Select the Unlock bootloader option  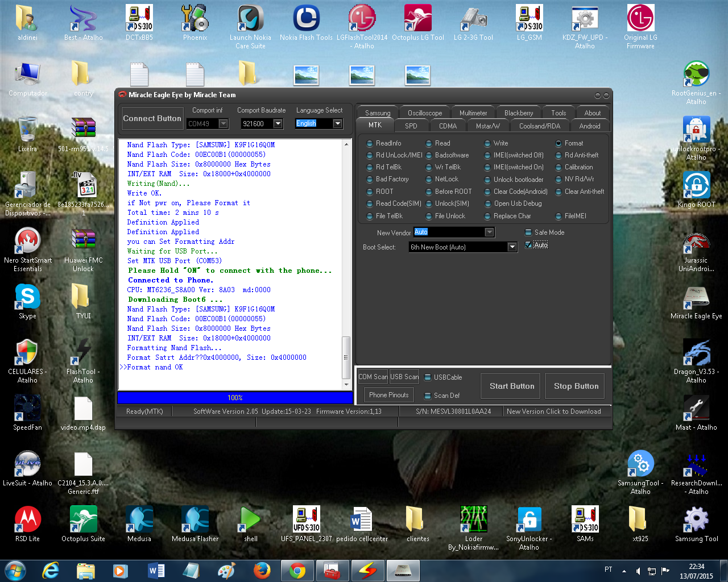click(488, 180)
